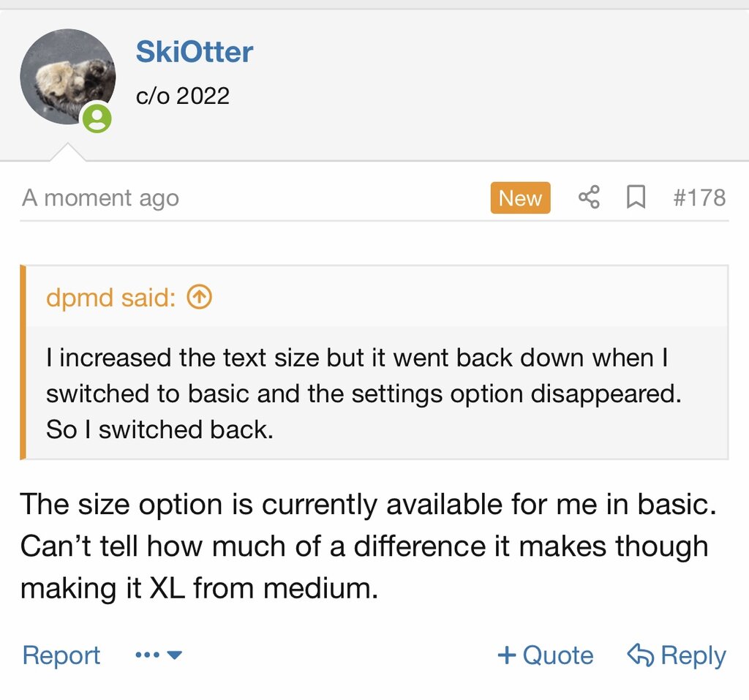The height and width of the screenshot is (700, 749).
Task: Open SkiOtter's otter avatar picture
Action: point(67,75)
